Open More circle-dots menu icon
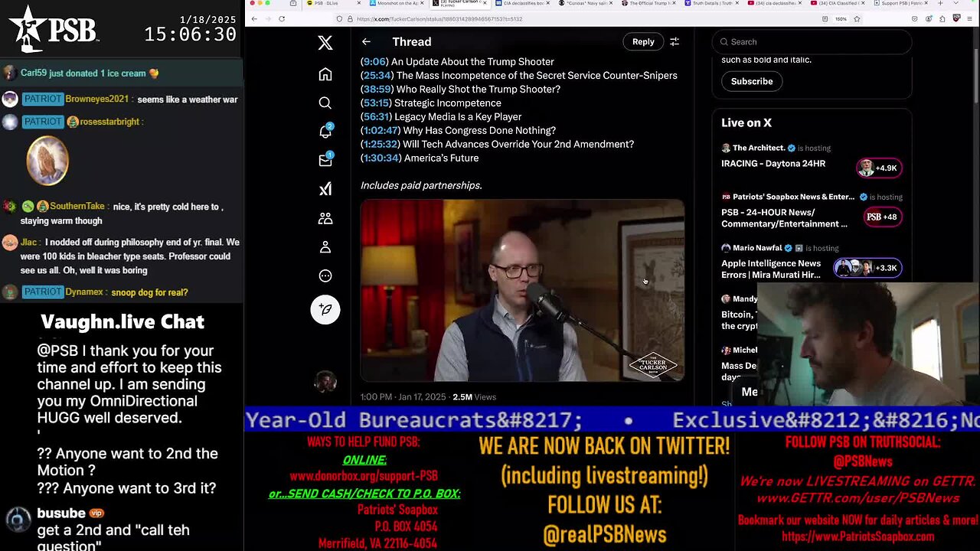Image resolution: width=980 pixels, height=551 pixels. (325, 276)
